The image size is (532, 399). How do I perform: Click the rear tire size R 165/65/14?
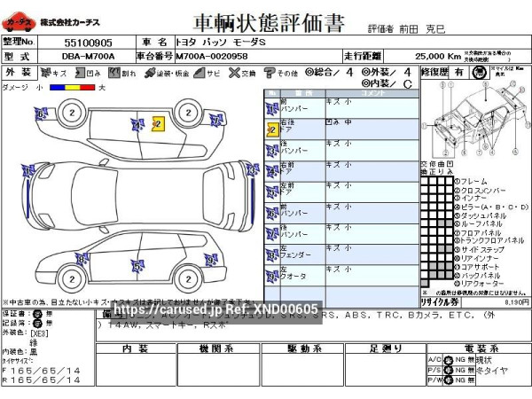pos(42,380)
